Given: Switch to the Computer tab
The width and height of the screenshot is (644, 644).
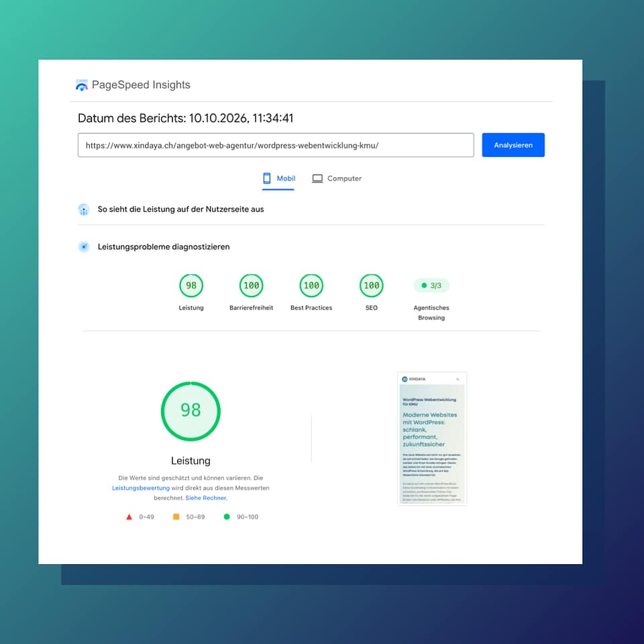Looking at the screenshot, I should [337, 178].
